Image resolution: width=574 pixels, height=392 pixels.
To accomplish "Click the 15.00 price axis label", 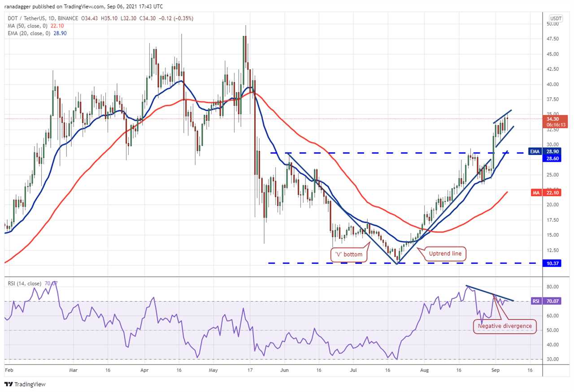I will 552,235.
